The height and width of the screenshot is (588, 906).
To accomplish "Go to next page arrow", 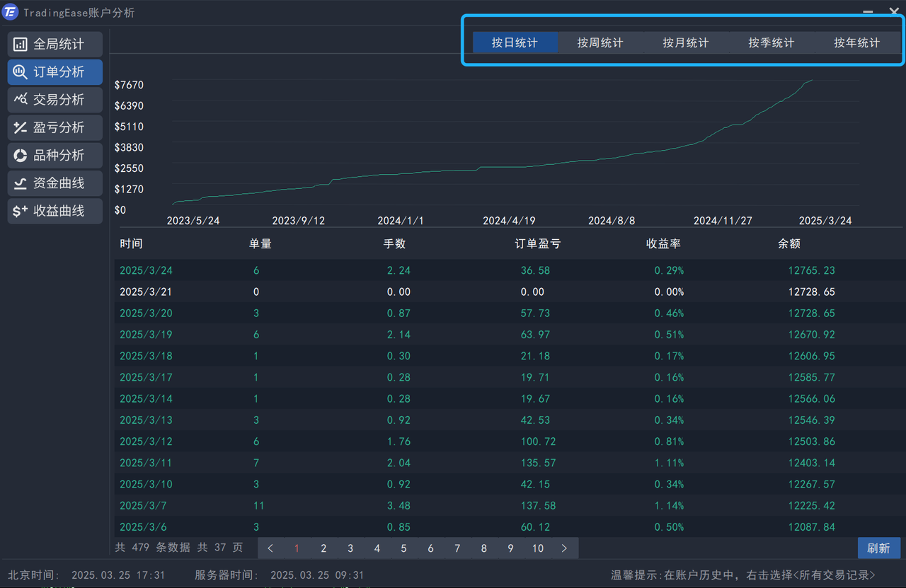I will (x=564, y=548).
